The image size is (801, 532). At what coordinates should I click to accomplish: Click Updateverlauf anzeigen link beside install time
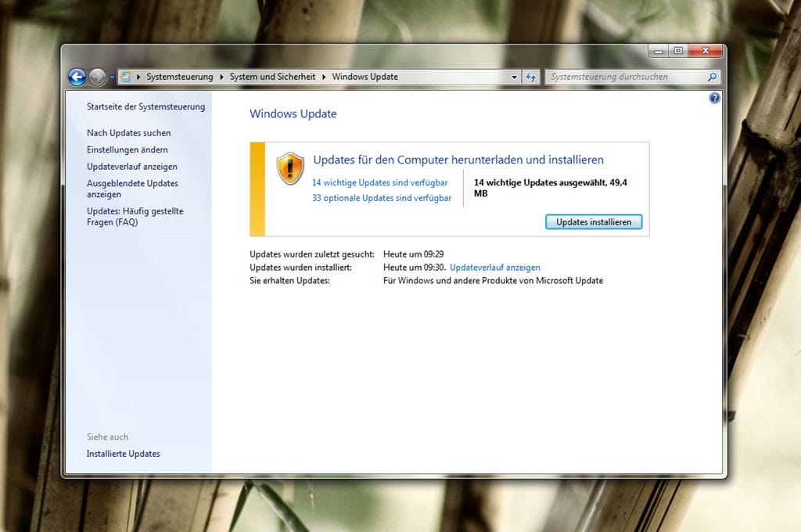pos(494,268)
